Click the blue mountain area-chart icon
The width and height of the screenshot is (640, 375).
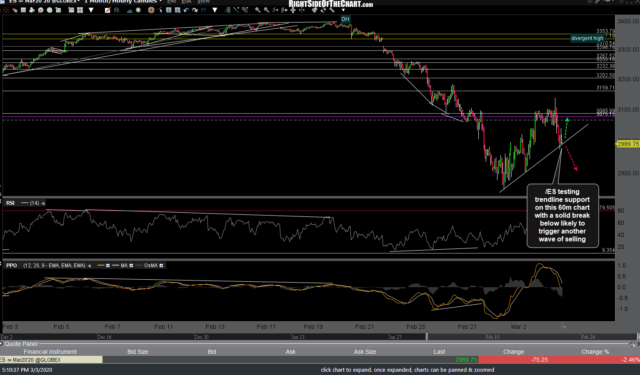(130, 10)
